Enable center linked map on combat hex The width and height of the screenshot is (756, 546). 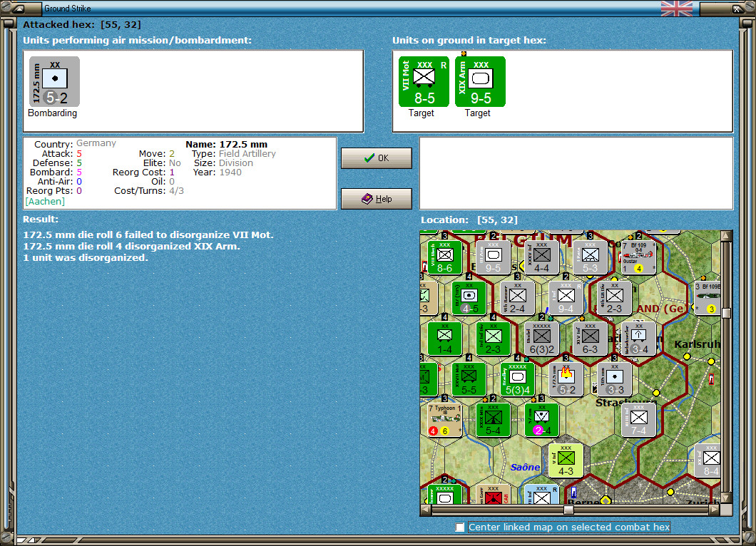(460, 527)
